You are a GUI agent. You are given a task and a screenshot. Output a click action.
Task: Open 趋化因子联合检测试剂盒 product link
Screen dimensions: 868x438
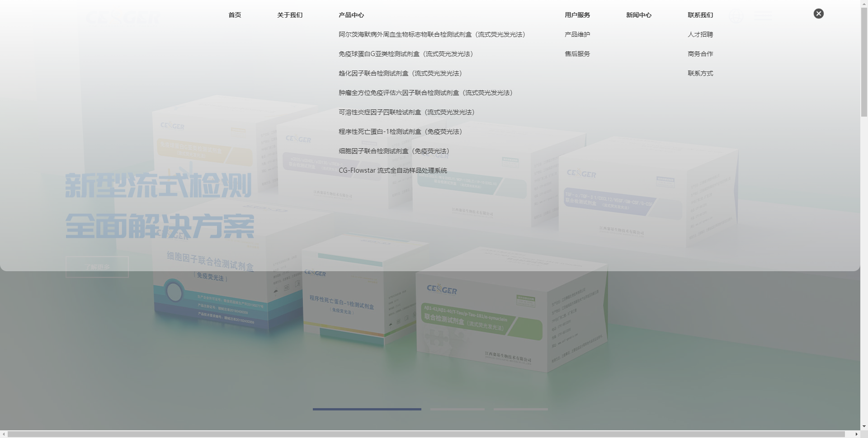tap(400, 73)
